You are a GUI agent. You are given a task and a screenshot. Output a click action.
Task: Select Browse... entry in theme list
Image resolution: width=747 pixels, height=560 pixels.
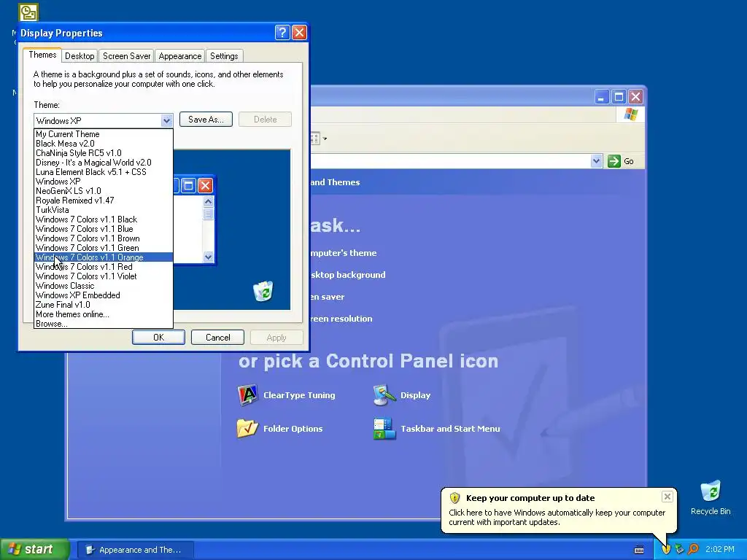(104, 324)
